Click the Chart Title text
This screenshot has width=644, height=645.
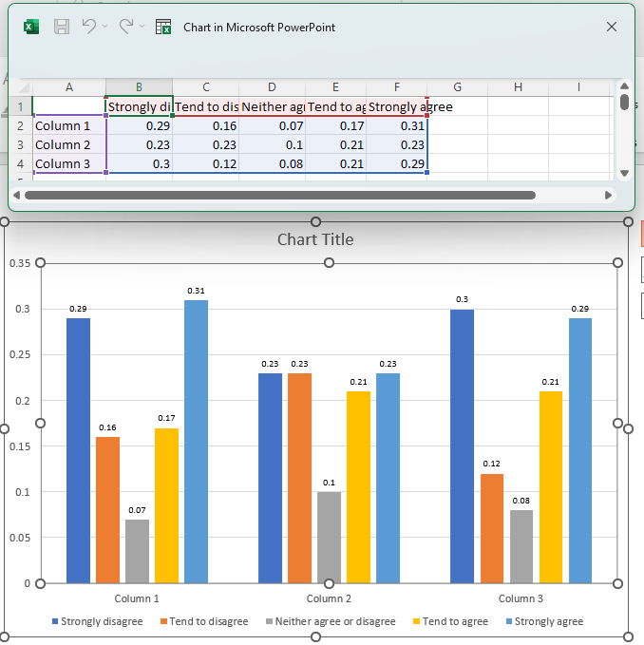pos(315,239)
